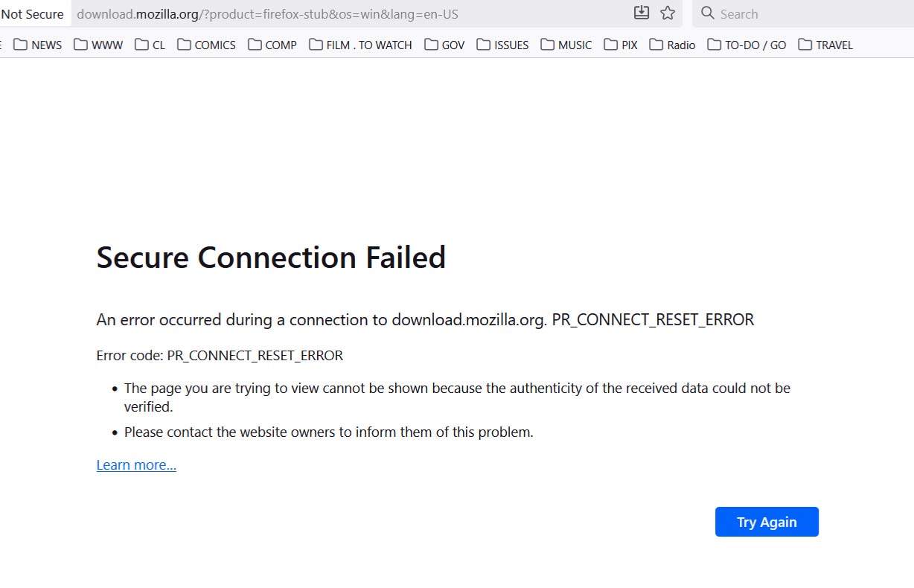Open the TO-DO / GO bookmarks folder
The height and width of the screenshot is (588, 914).
747,45
